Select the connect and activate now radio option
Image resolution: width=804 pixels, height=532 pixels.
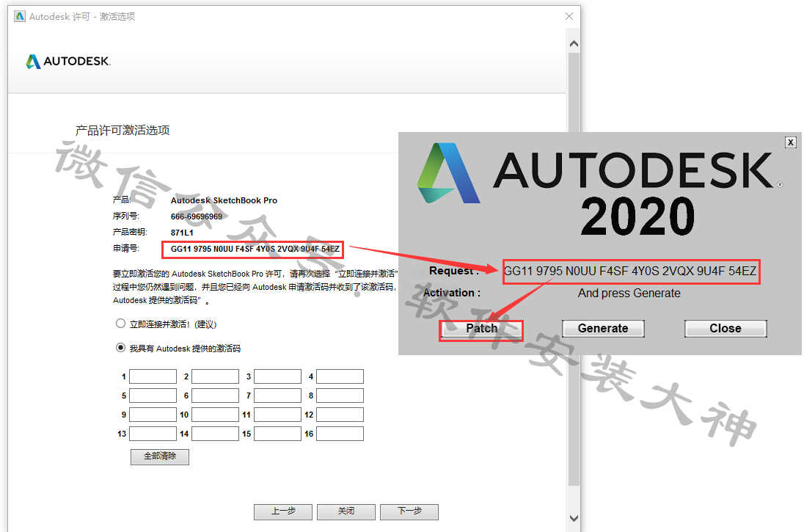(x=120, y=324)
